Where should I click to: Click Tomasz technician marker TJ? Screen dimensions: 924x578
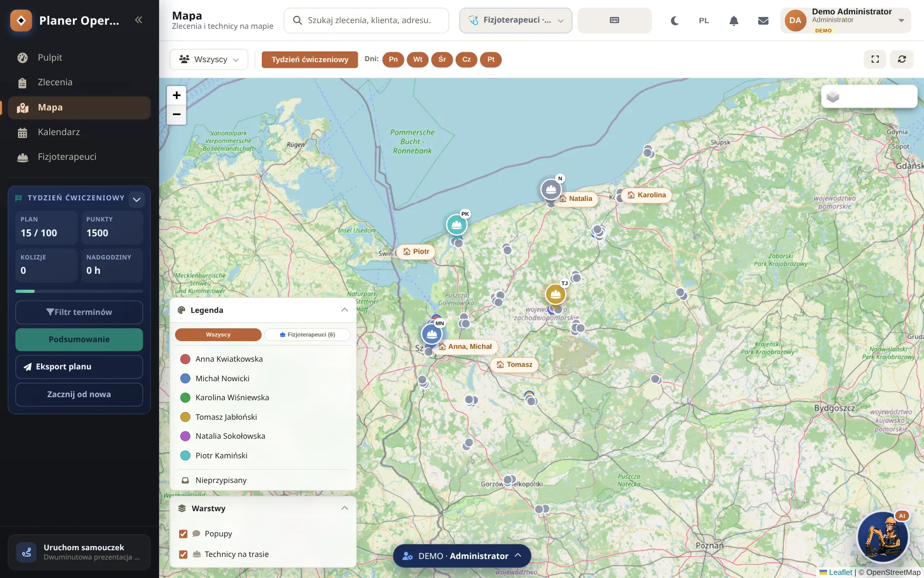tap(555, 294)
